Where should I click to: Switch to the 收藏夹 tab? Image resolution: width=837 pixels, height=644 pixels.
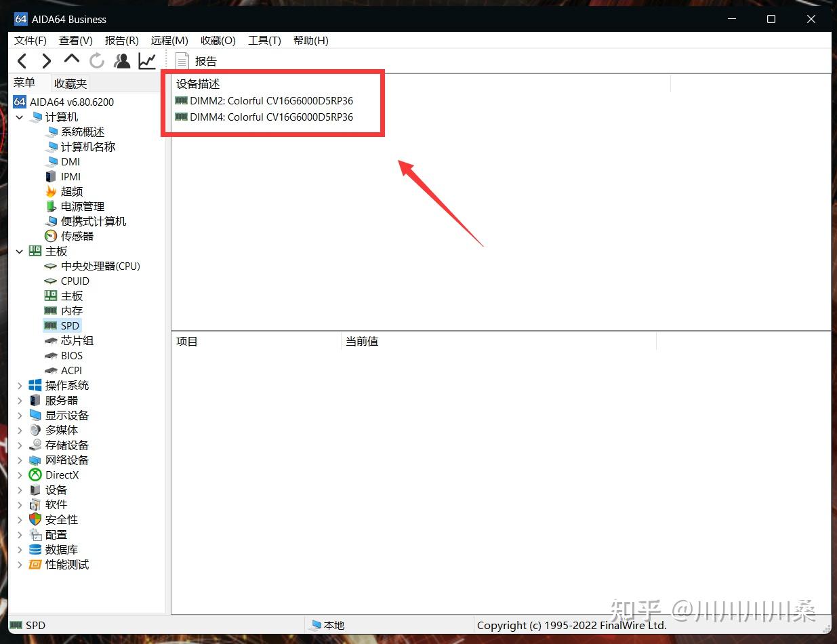point(70,83)
